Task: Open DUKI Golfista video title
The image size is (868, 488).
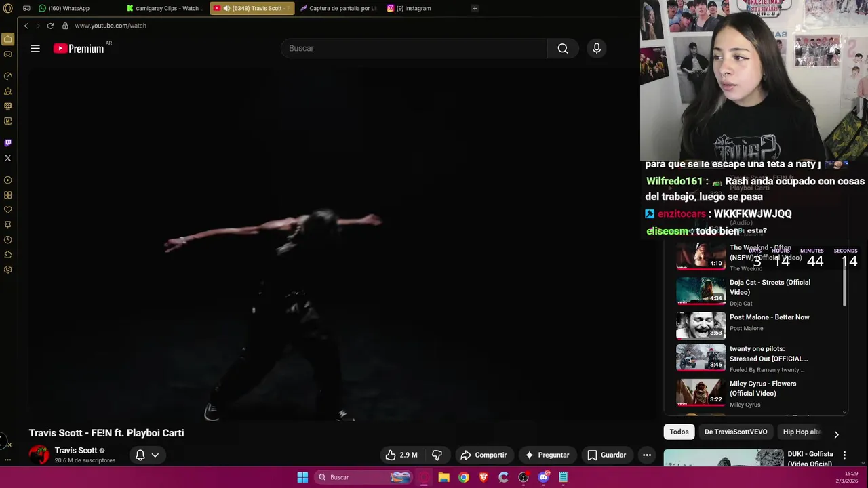Action: [x=810, y=459]
